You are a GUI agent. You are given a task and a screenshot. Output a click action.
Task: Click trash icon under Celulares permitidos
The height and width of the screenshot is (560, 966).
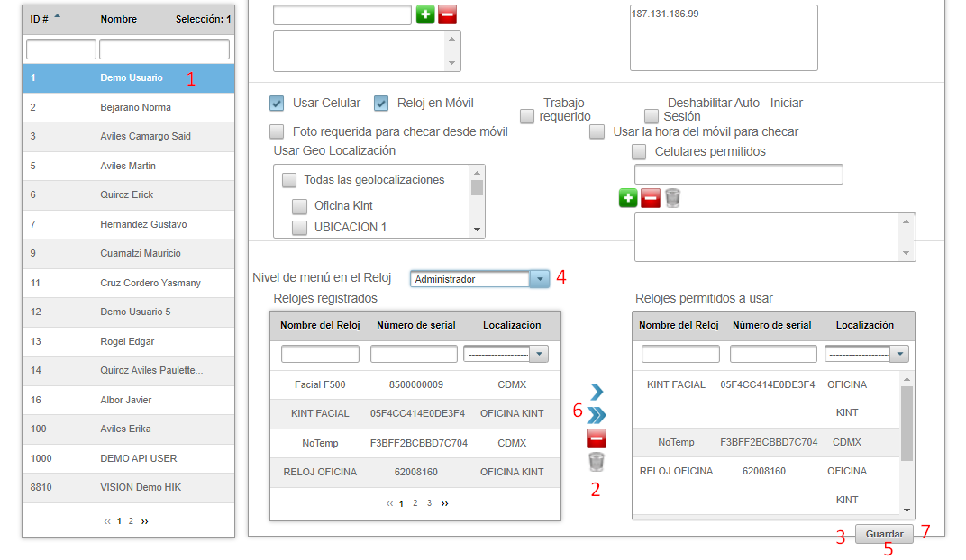pos(672,198)
